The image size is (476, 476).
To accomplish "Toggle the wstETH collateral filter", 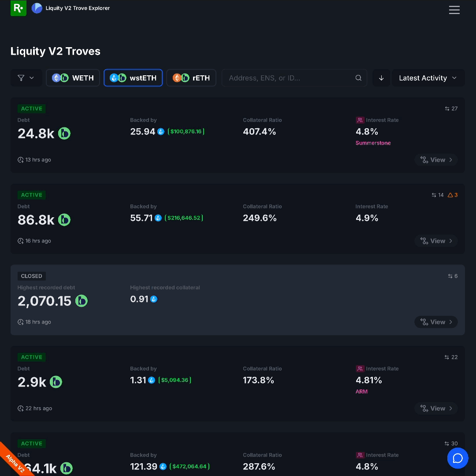I will coord(133,78).
